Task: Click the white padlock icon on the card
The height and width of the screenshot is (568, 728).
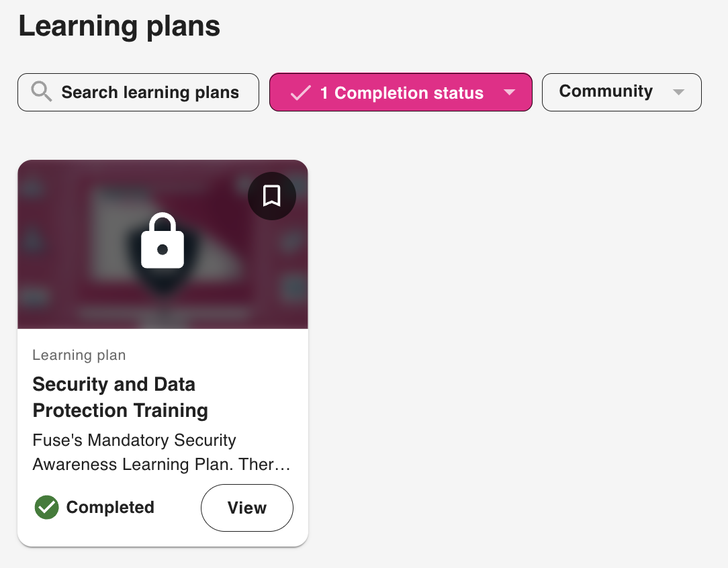Action: 163,242
